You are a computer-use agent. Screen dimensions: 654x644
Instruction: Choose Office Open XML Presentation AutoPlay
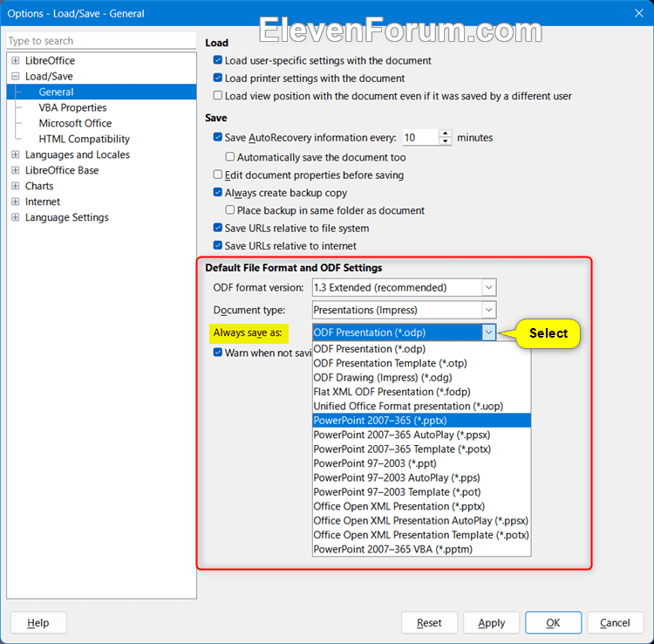(422, 520)
